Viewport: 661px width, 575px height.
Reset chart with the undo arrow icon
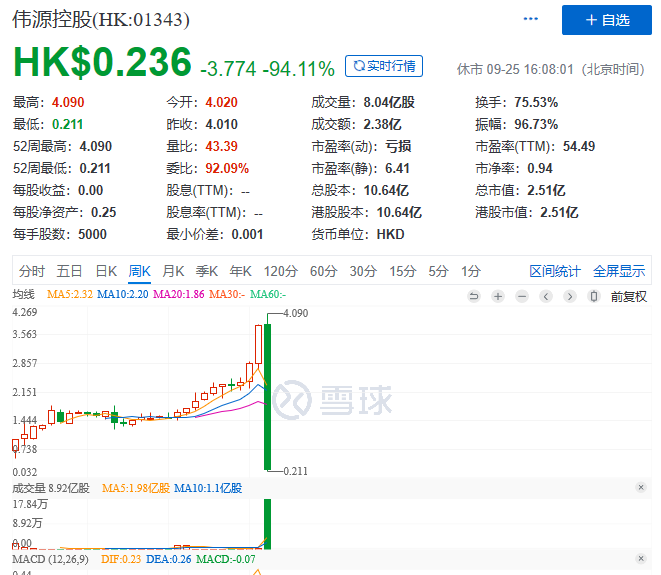coord(474,296)
